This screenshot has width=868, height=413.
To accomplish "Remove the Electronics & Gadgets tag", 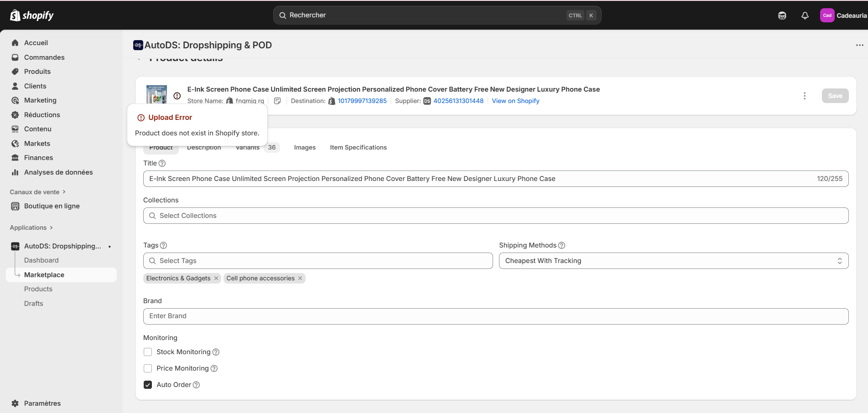I will tap(216, 278).
